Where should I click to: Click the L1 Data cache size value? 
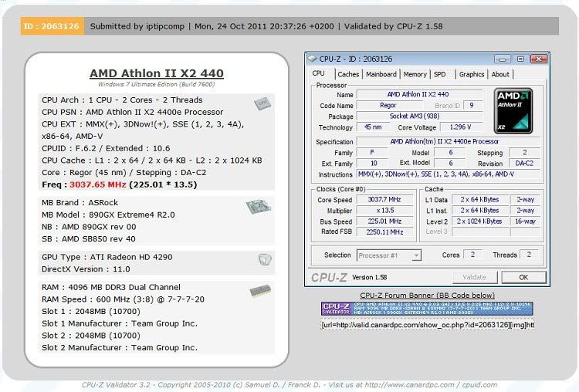tap(479, 199)
